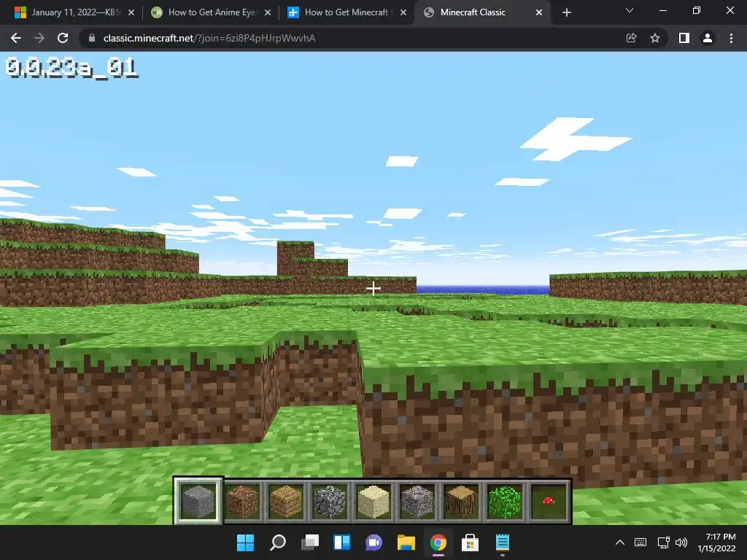Select the cobblestone block in the hotbar

330,501
